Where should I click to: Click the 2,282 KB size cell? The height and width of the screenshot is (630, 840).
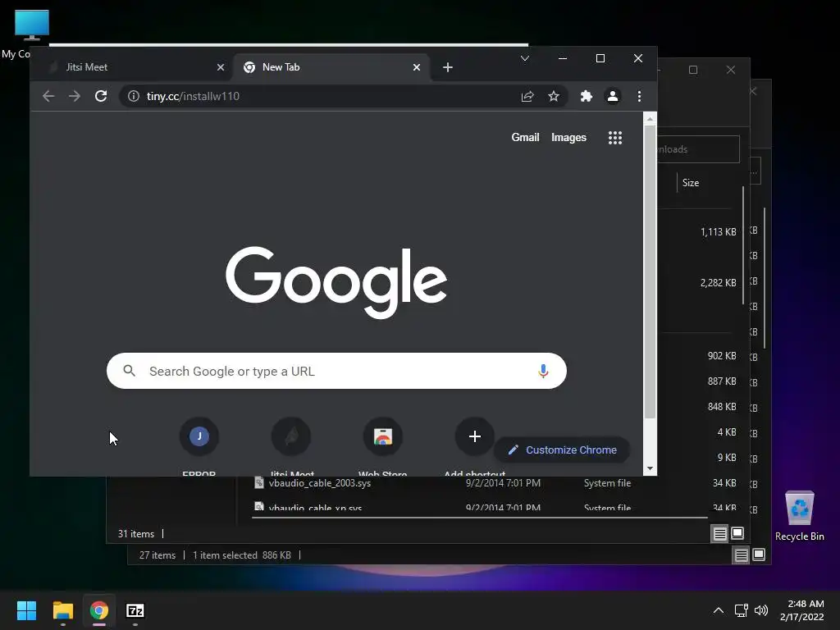[x=718, y=283]
